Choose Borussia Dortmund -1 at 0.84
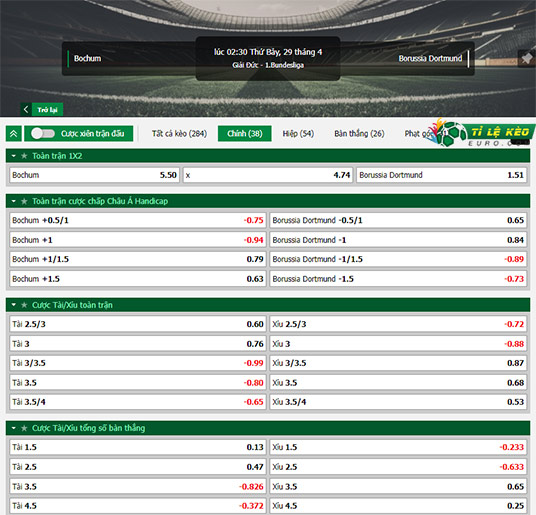Image resolution: width=536 pixels, height=515 pixels. (398, 240)
